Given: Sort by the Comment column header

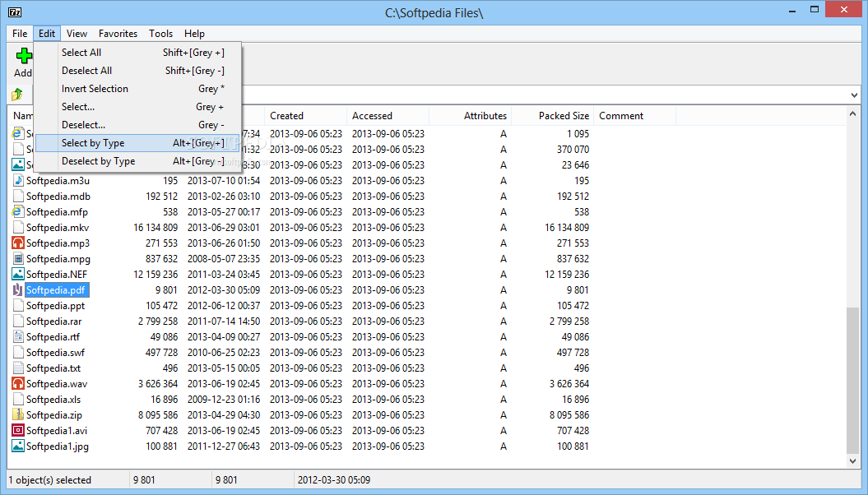Looking at the screenshot, I should click(635, 116).
